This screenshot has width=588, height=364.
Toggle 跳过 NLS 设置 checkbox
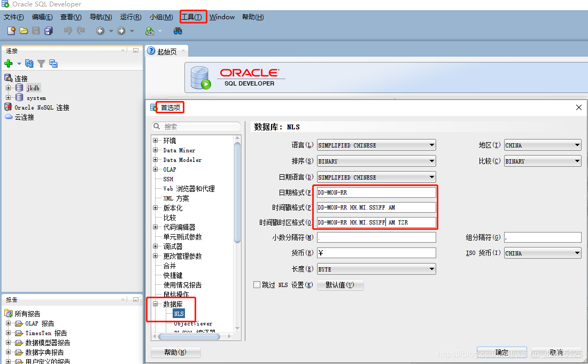tap(257, 284)
